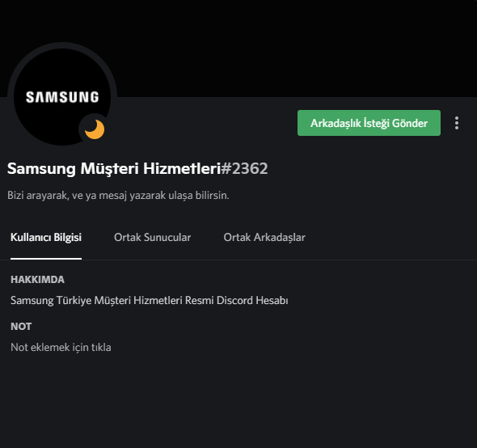Click the #2362 discriminator tag
The width and height of the screenshot is (477, 448).
tap(244, 168)
